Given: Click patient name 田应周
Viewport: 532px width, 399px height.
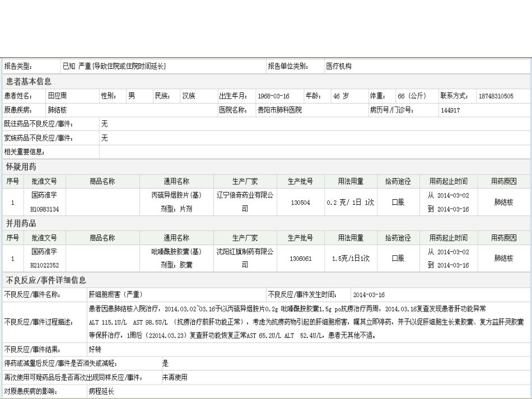Looking at the screenshot, I should pyautogui.click(x=57, y=96).
